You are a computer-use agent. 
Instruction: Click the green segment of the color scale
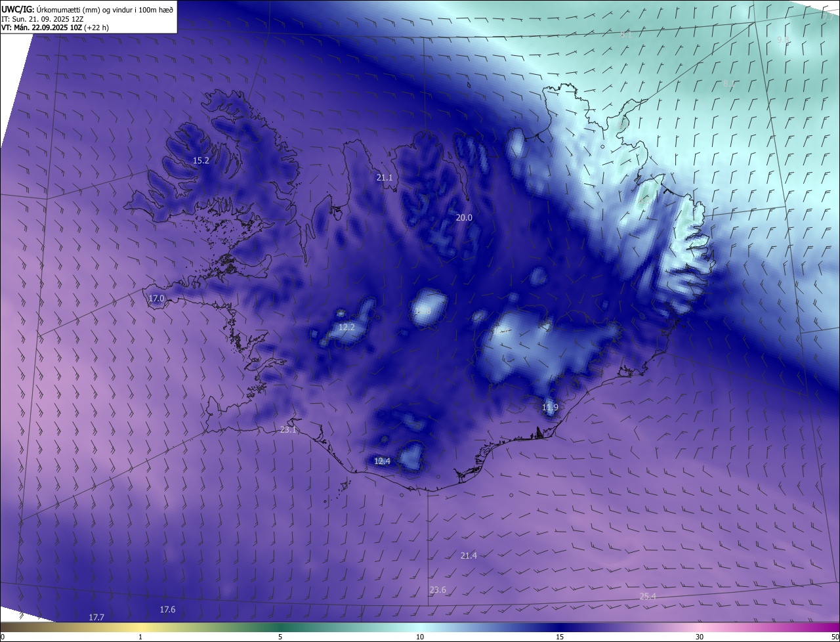tap(280, 628)
